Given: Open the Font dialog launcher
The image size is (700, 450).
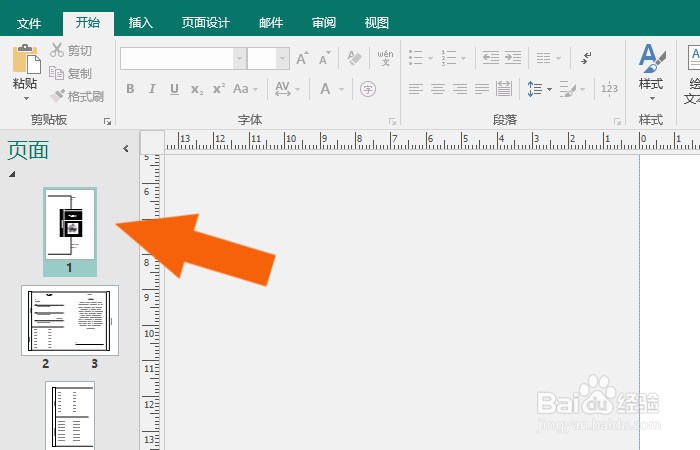Looking at the screenshot, I should [x=392, y=121].
